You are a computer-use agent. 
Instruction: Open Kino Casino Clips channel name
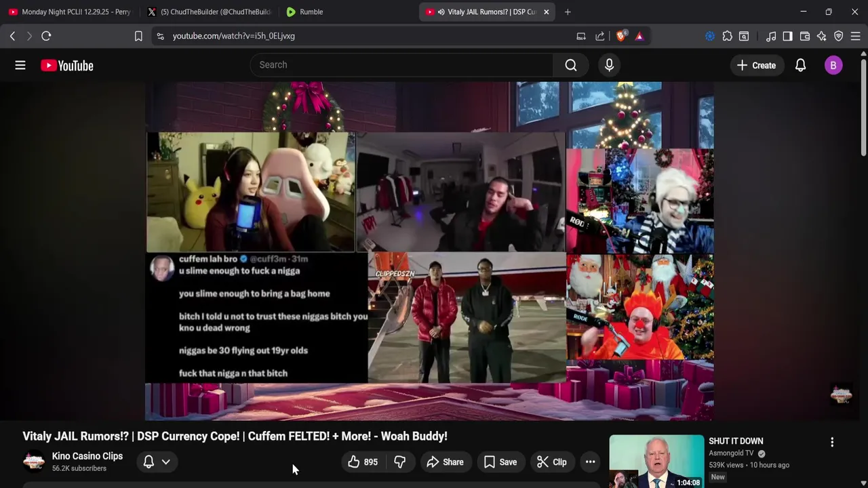tap(87, 456)
